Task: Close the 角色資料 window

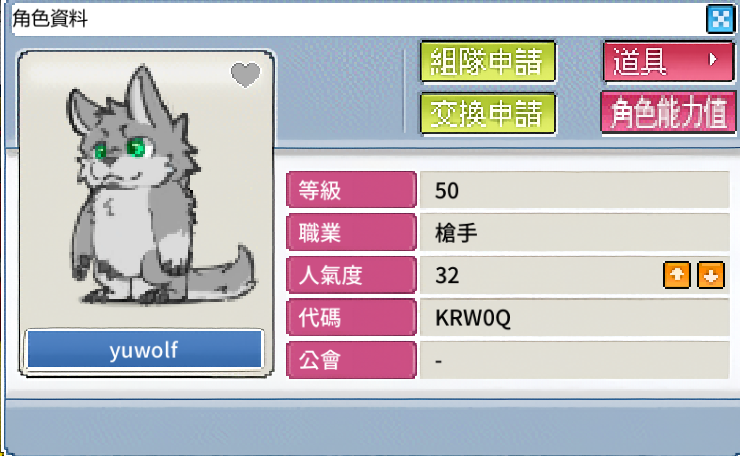Action: click(x=720, y=19)
